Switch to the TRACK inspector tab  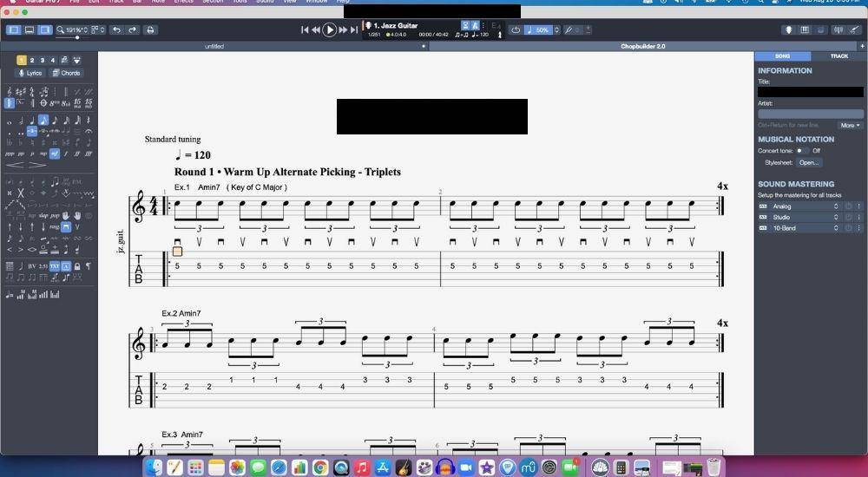(838, 56)
